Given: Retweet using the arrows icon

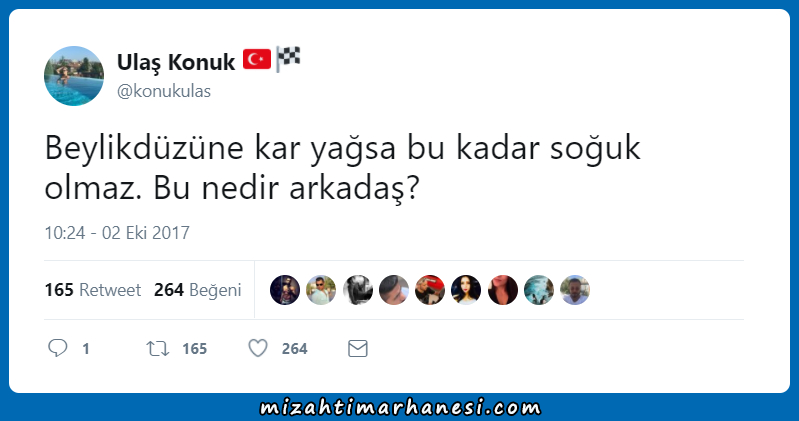Looking at the screenshot, I should [x=157, y=349].
